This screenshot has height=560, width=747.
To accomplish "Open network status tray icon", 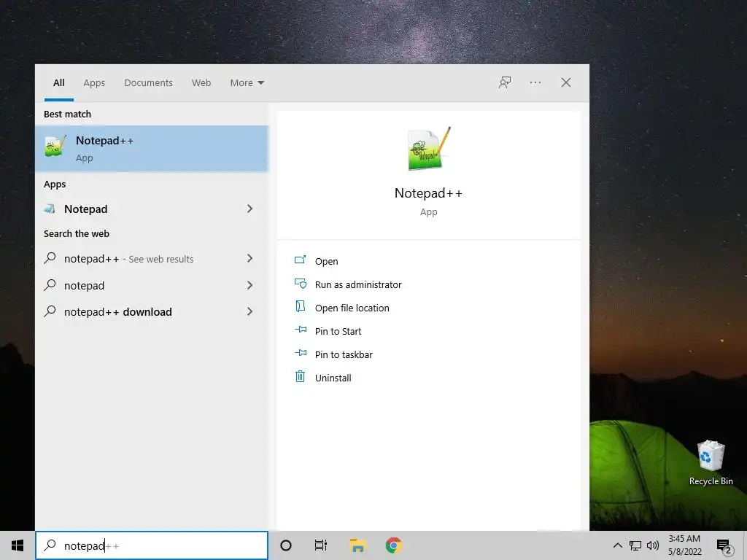I will click(x=635, y=545).
